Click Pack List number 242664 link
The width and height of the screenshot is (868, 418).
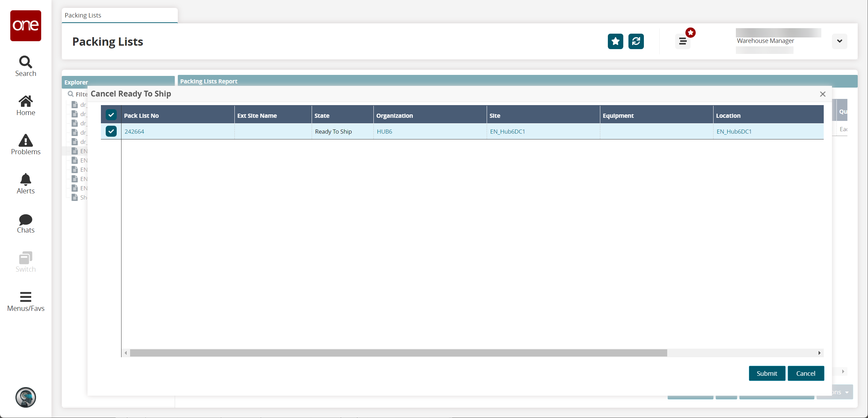[134, 131]
